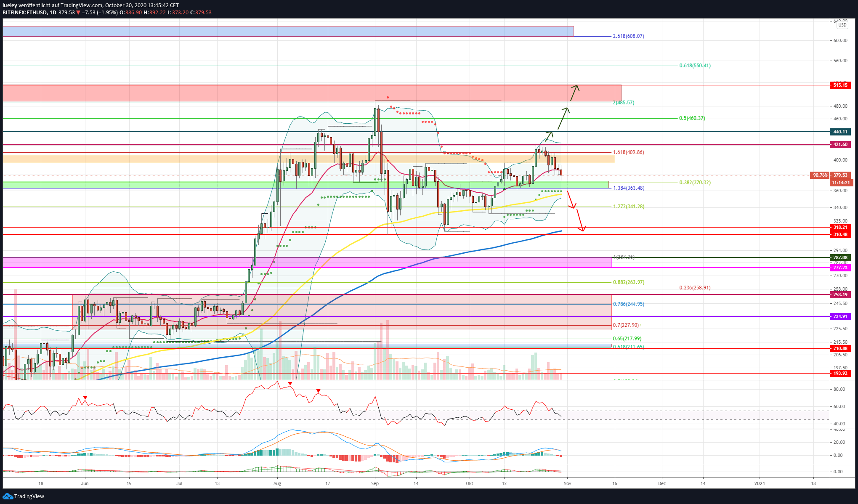Click the USD currency label on the price axis

[x=842, y=25]
